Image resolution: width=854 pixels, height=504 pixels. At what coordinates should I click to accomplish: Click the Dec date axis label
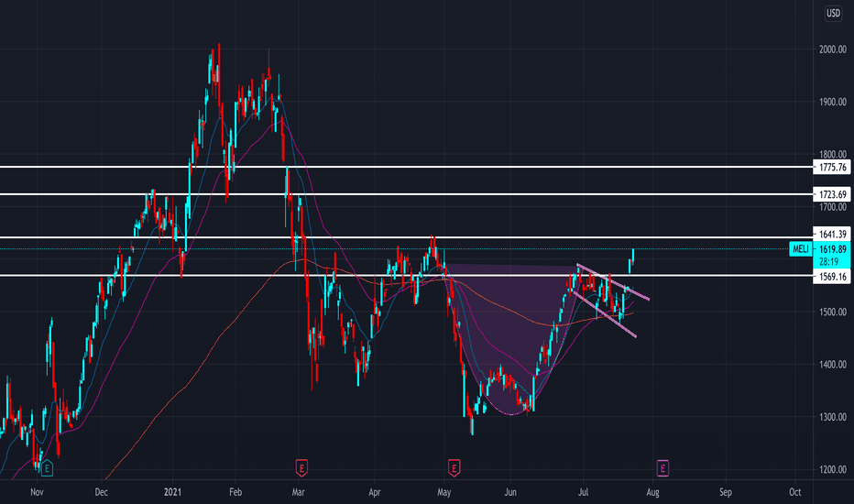102,492
